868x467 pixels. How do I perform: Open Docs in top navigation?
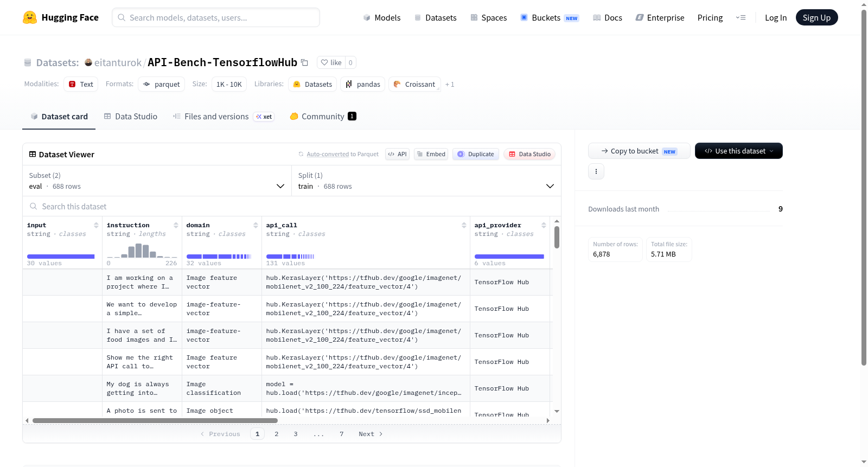tap(608, 18)
